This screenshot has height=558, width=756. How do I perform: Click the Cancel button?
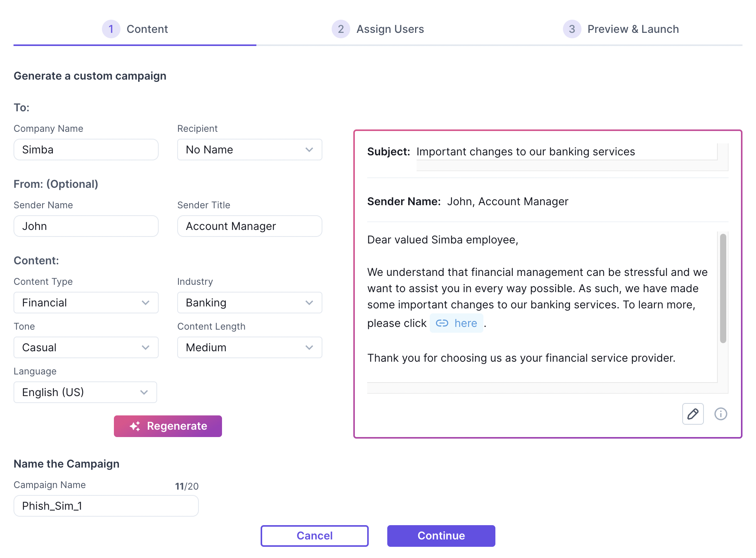[x=314, y=536]
